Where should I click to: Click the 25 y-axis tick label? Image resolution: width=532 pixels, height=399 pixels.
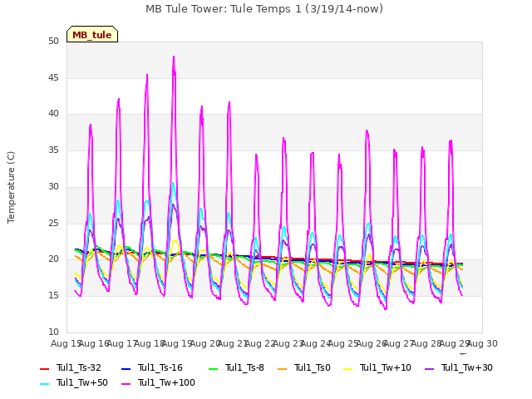click(53, 223)
